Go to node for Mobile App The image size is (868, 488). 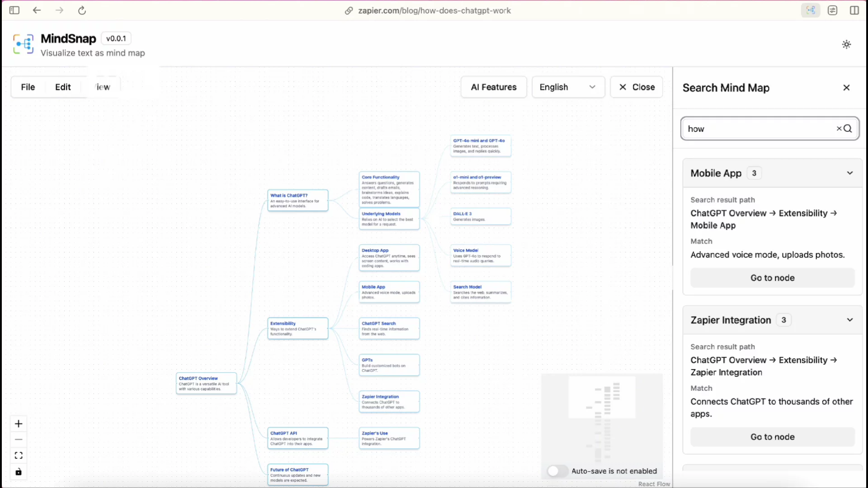[772, 278]
